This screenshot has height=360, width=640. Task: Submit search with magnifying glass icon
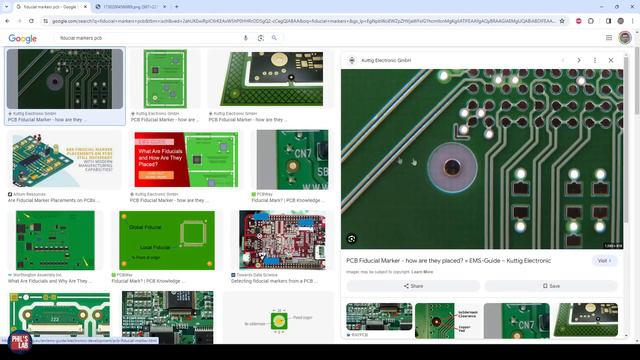click(x=274, y=38)
